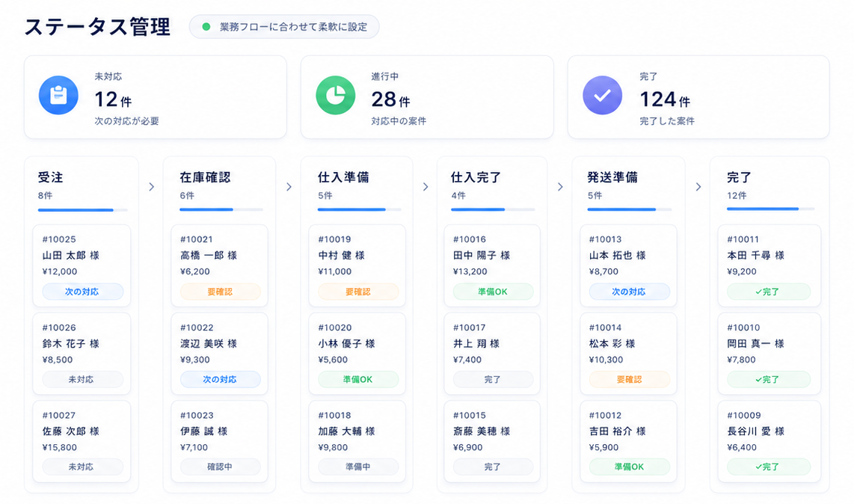Click 要確認 badge on order #10021
This screenshot has width=854, height=504.
click(220, 292)
